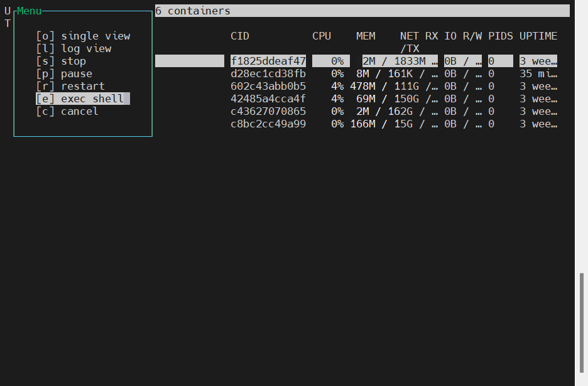
Task: Select the highlighted exec shell option
Action: click(83, 99)
